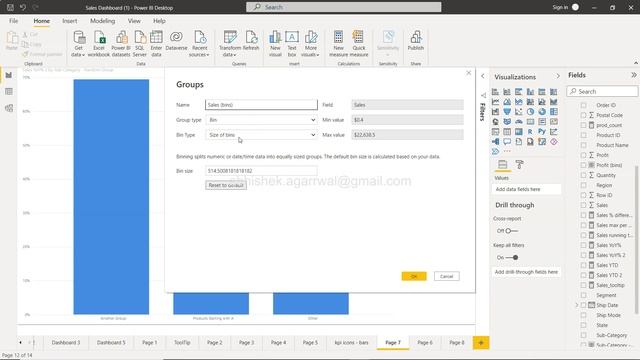Switch to Model view in left sidebar
The image size is (640, 360).
tap(9, 108)
